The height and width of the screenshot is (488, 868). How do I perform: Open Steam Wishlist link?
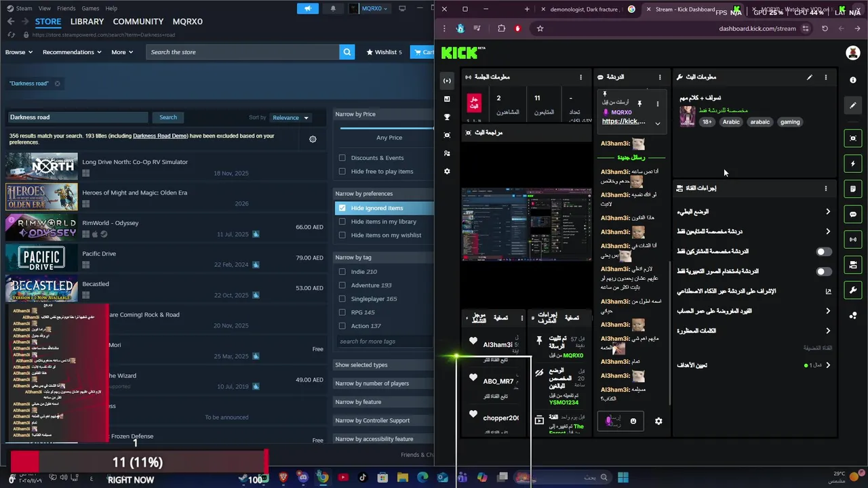coord(384,52)
